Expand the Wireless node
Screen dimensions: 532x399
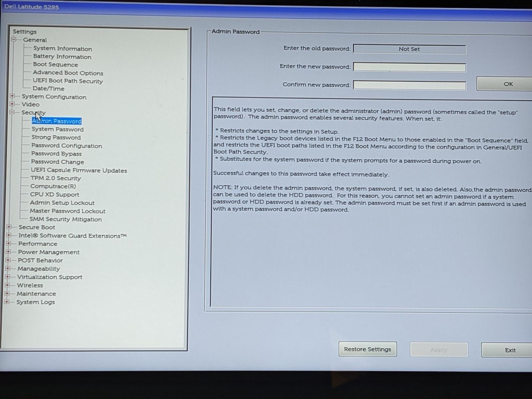pos(7,285)
